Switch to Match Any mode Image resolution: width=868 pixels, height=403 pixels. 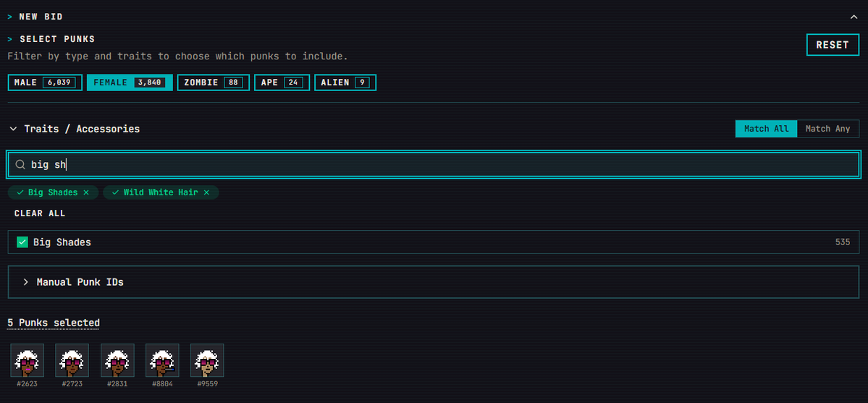[827, 129]
